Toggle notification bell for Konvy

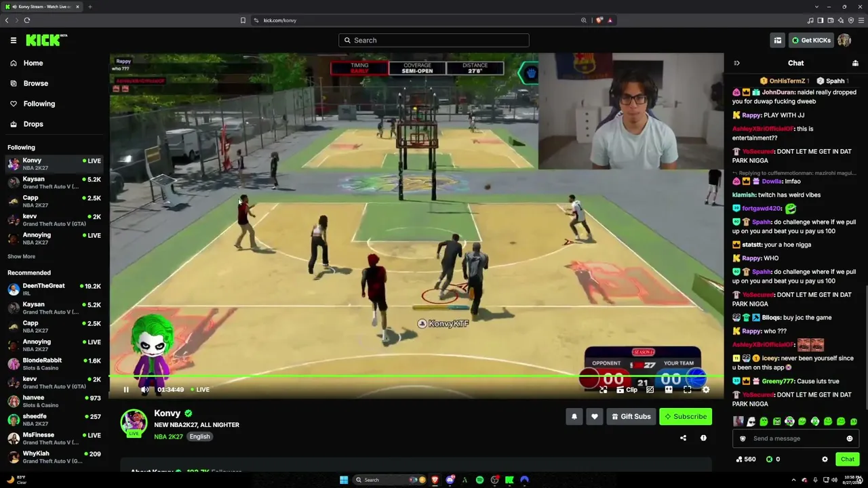click(x=574, y=417)
